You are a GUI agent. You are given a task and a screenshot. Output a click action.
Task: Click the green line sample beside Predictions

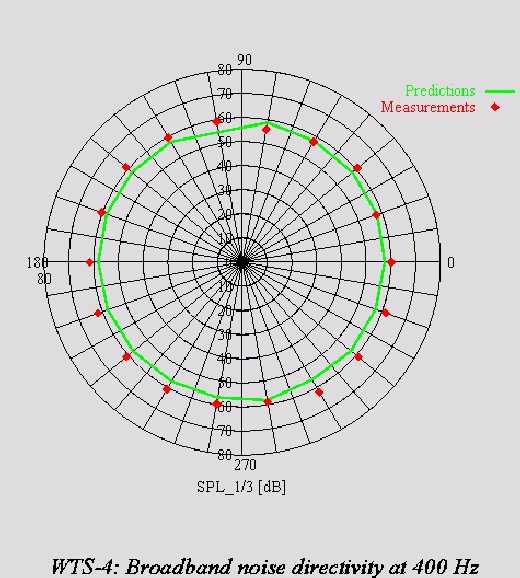[500, 91]
